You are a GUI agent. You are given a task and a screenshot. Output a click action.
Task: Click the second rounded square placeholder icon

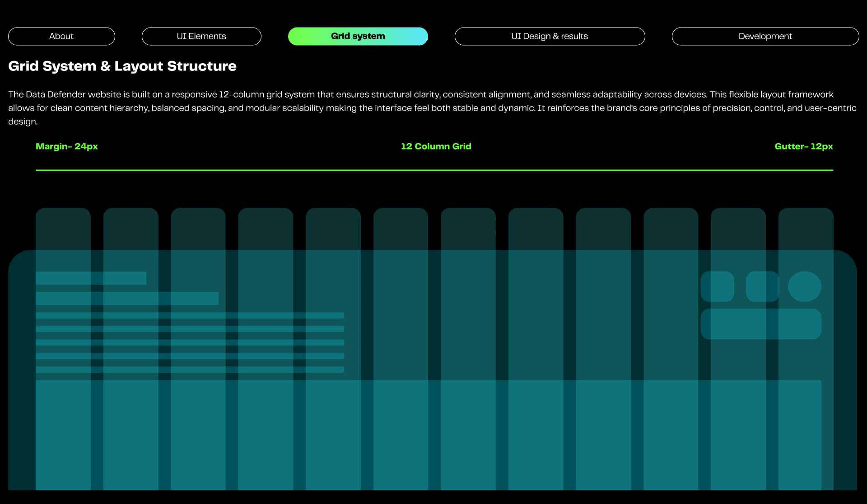(762, 286)
